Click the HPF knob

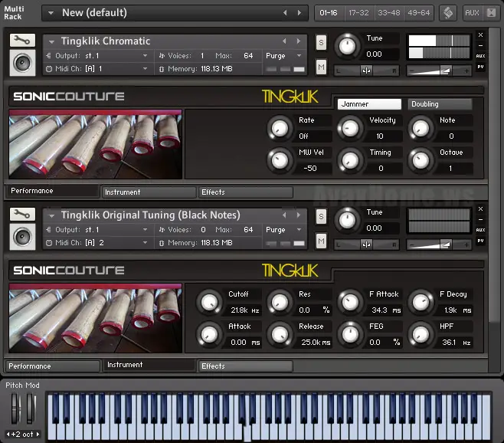coord(421,335)
